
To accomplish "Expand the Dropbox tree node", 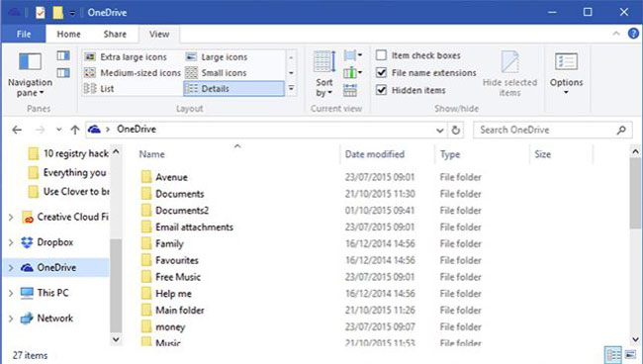I will pos(11,242).
